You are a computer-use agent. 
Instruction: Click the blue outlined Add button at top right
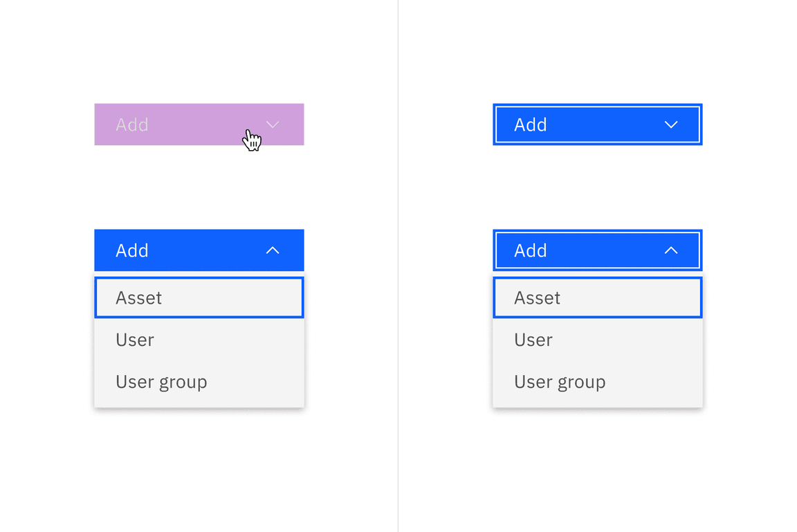click(x=597, y=125)
